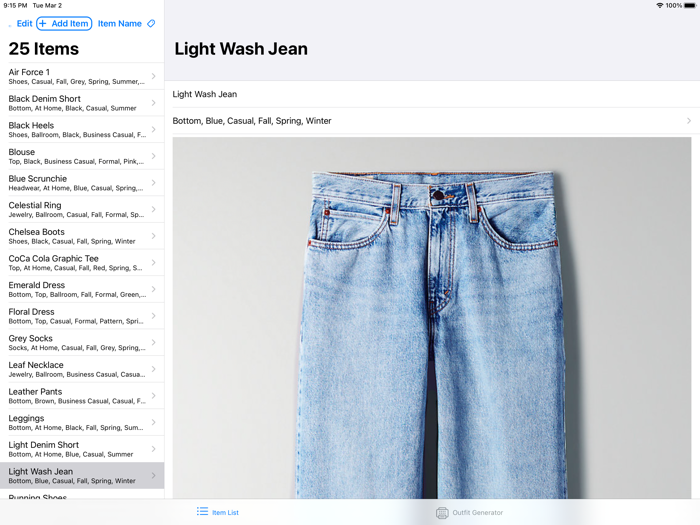
Task: Click the 25 Items heading
Action: (44, 49)
